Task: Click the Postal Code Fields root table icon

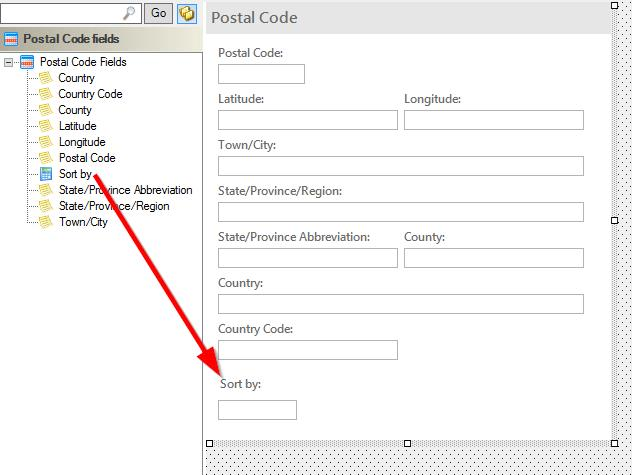Action: click(x=27, y=62)
